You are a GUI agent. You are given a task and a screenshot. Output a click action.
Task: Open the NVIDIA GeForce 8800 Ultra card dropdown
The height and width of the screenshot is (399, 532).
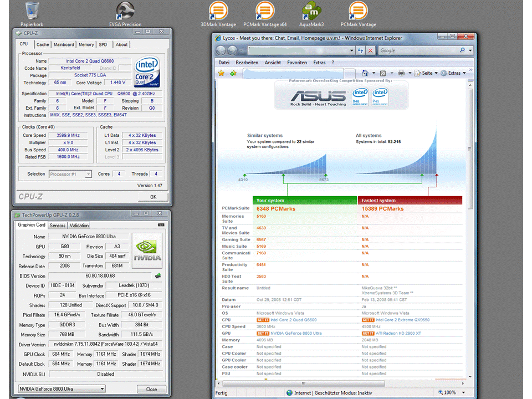tap(61, 389)
